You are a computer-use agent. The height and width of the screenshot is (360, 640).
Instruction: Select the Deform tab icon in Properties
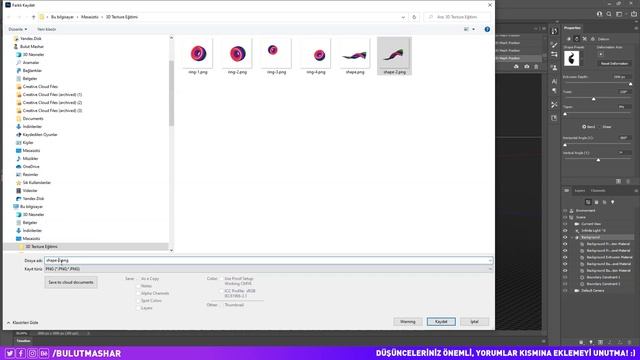pos(577,39)
